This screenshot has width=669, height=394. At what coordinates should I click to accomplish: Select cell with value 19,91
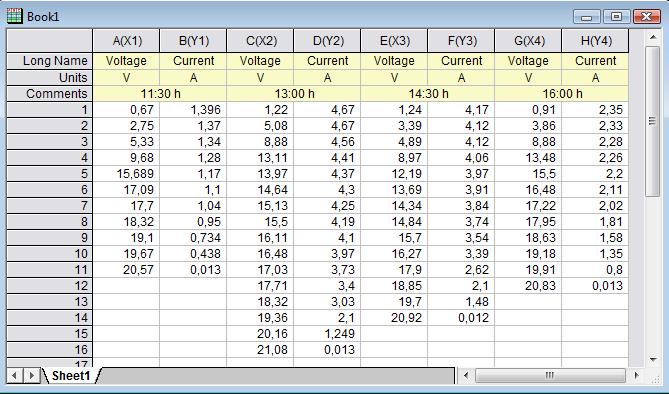click(528, 270)
